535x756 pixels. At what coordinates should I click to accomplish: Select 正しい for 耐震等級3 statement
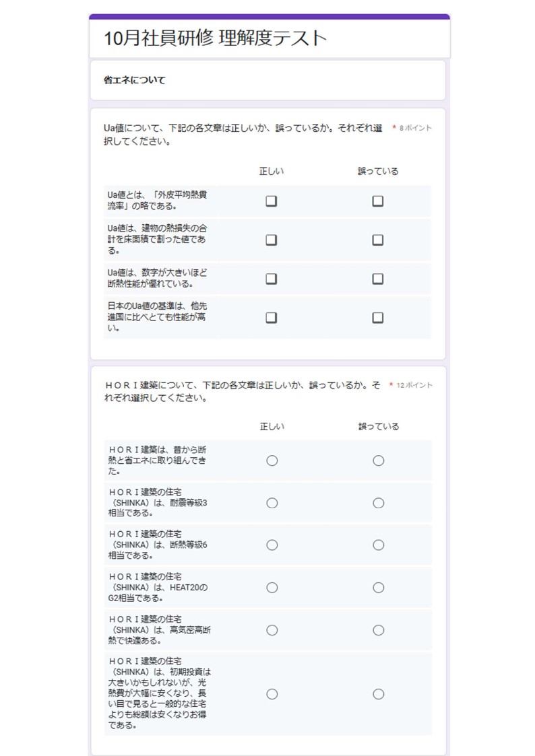point(272,504)
